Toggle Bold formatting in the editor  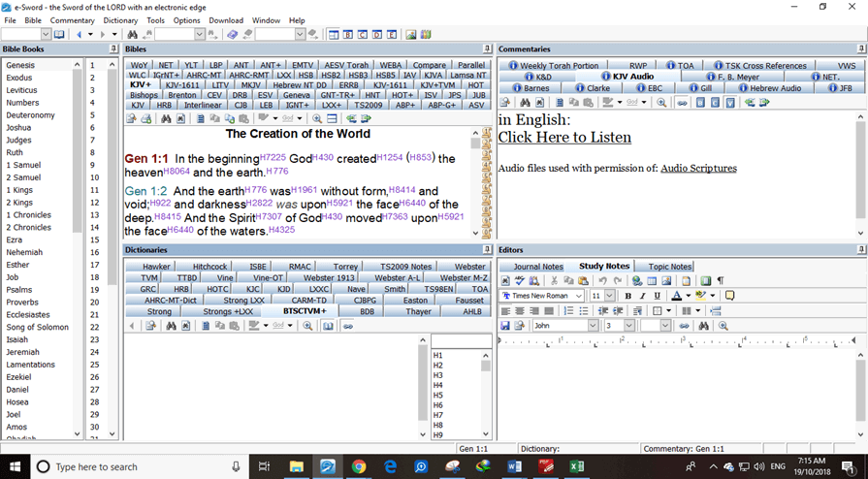point(627,296)
